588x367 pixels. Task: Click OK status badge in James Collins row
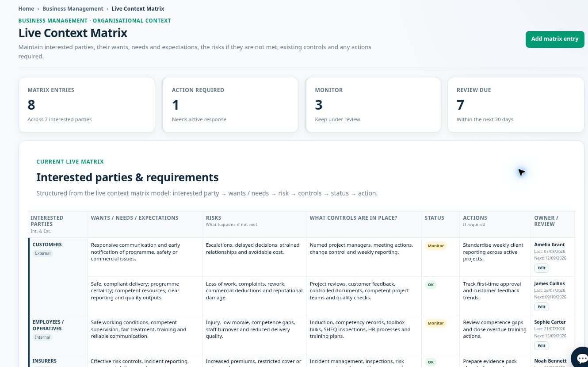point(431,285)
